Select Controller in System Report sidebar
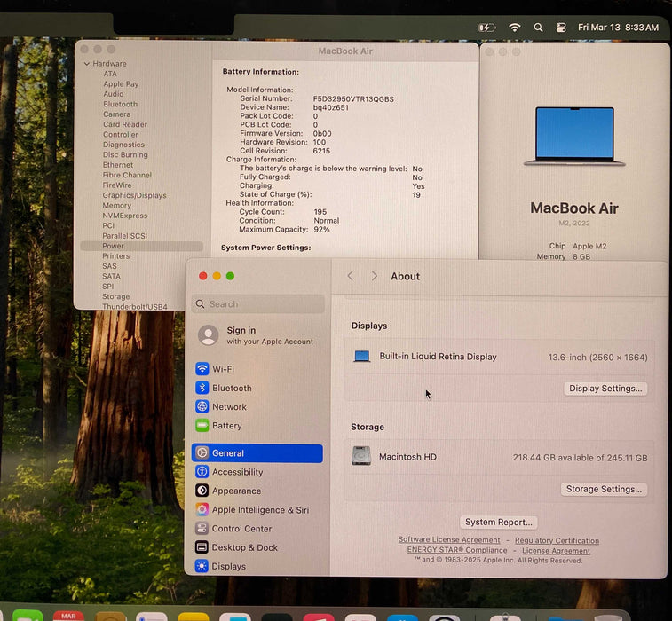Screen dimensions: 672x621 tap(121, 135)
